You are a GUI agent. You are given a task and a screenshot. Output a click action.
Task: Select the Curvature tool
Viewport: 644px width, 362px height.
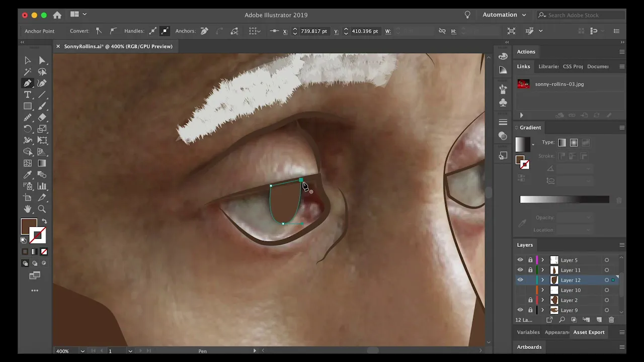42,83
